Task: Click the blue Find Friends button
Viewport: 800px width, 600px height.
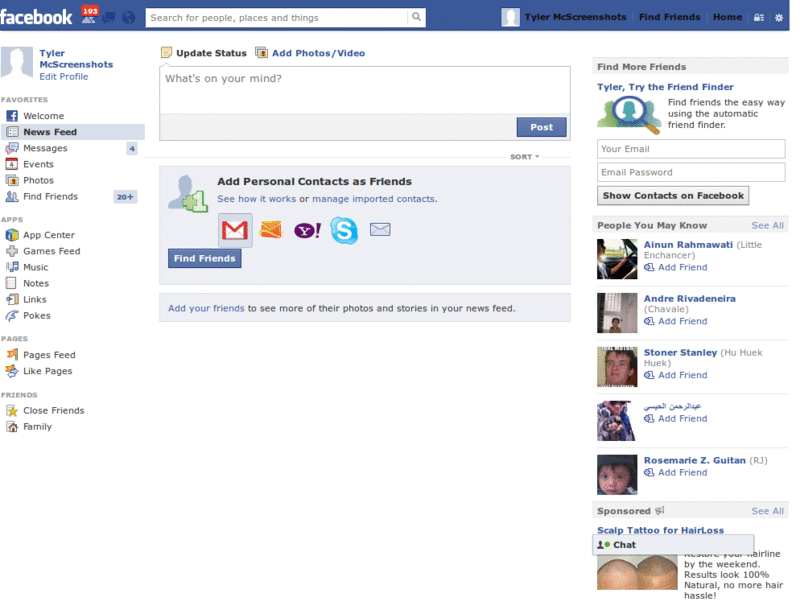Action: (205, 258)
